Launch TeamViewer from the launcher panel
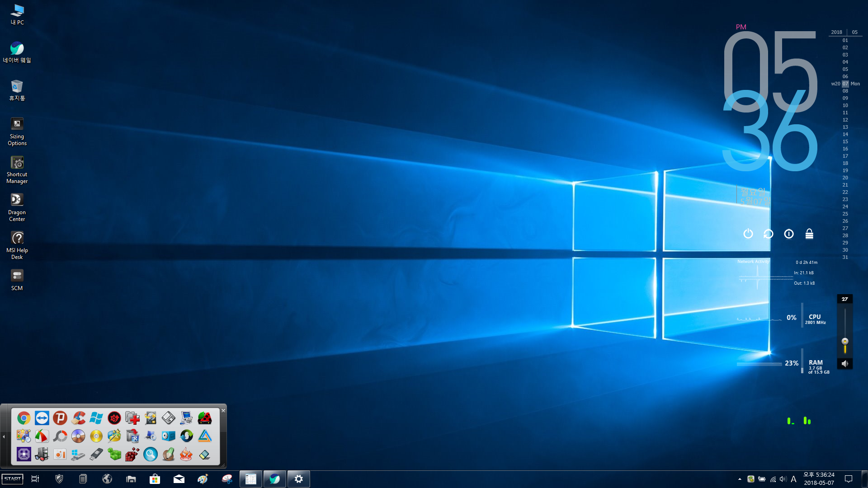868x488 pixels. (42, 418)
